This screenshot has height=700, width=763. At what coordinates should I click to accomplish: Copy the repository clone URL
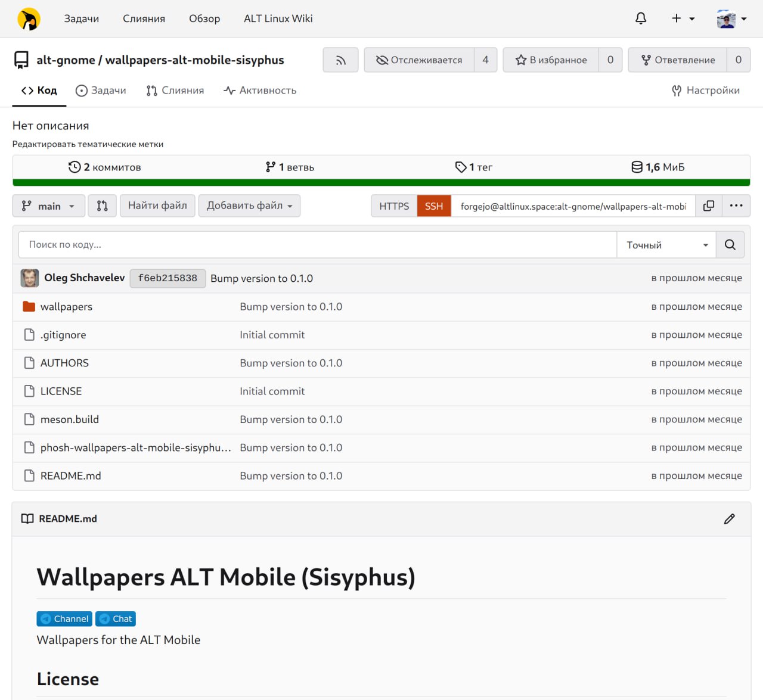709,206
